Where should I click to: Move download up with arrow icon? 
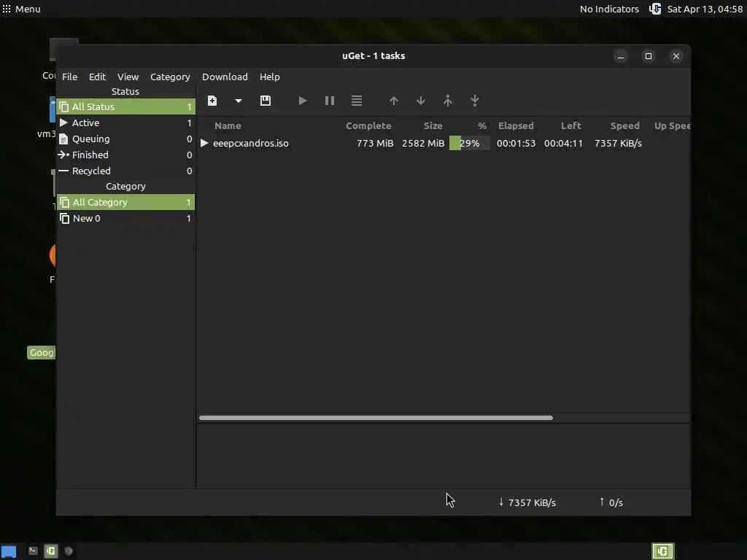point(393,101)
